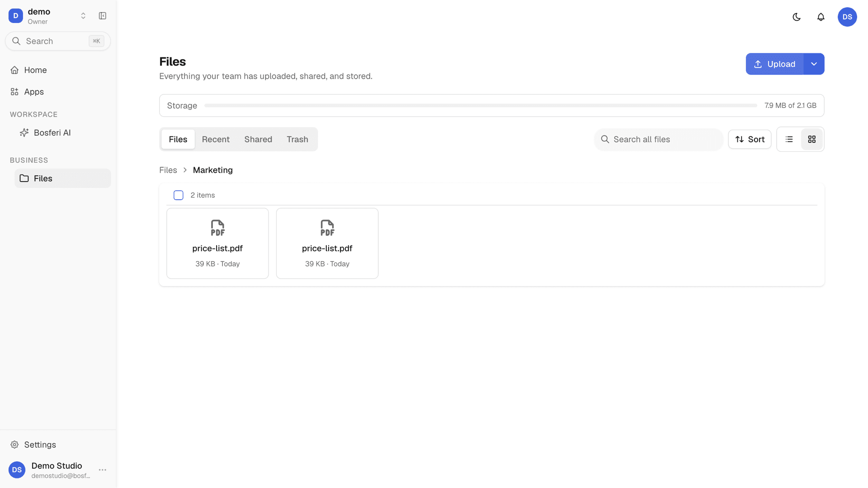Open the first price-list.pdf card
This screenshot has width=868, height=488.
point(217,244)
